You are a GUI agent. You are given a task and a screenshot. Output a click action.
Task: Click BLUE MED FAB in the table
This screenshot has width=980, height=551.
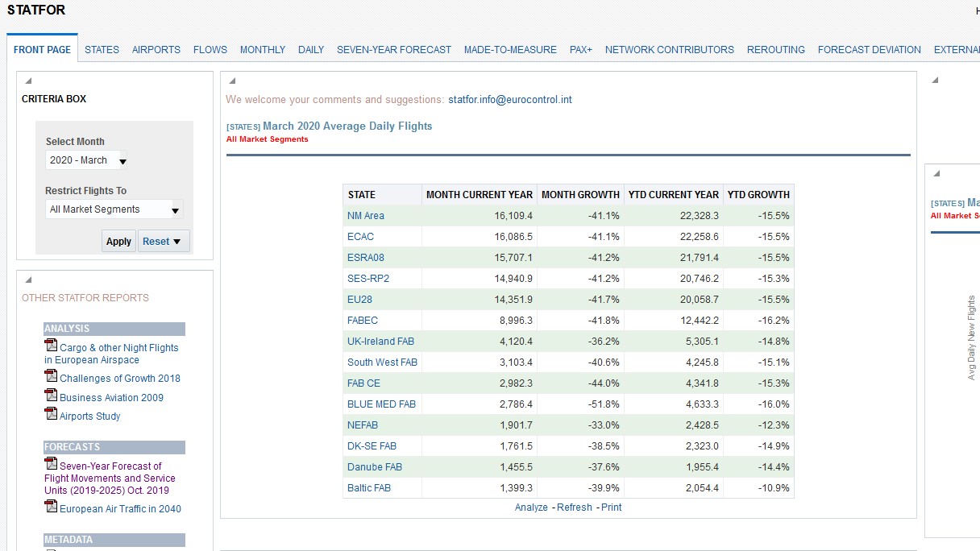click(382, 404)
